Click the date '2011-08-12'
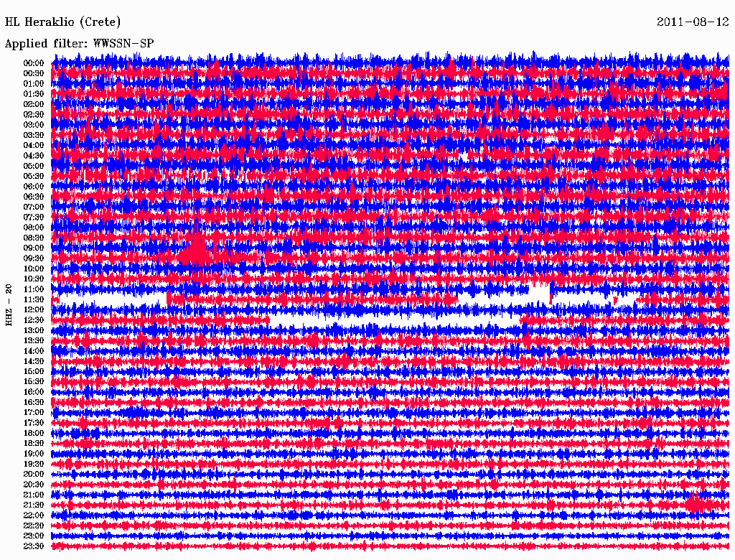This screenshot has width=735, height=560. 693,22
